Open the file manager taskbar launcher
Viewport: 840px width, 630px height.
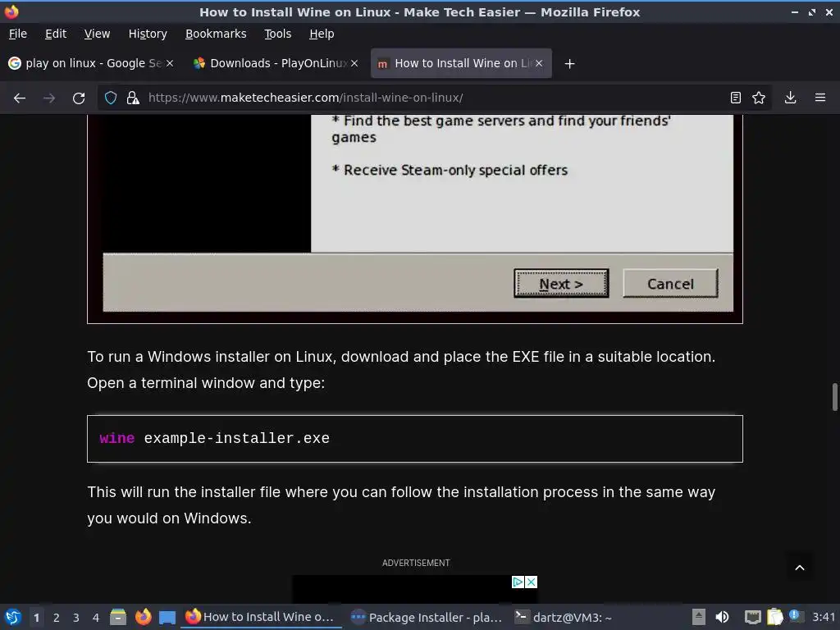click(x=118, y=617)
